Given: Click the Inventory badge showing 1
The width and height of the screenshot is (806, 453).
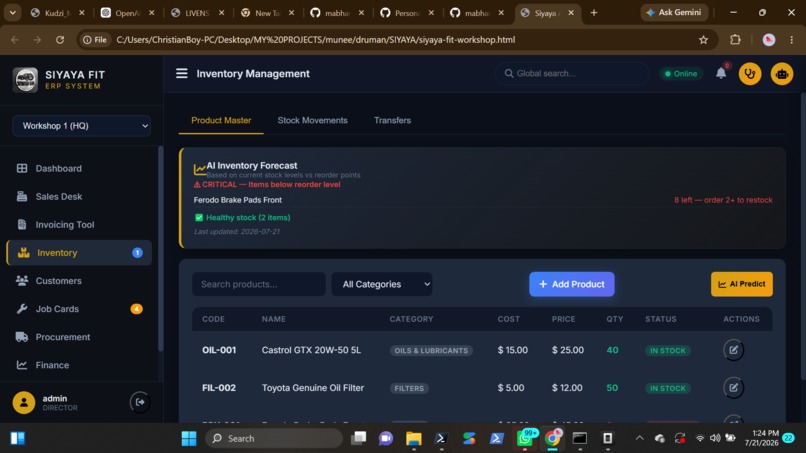Looking at the screenshot, I should (x=137, y=253).
